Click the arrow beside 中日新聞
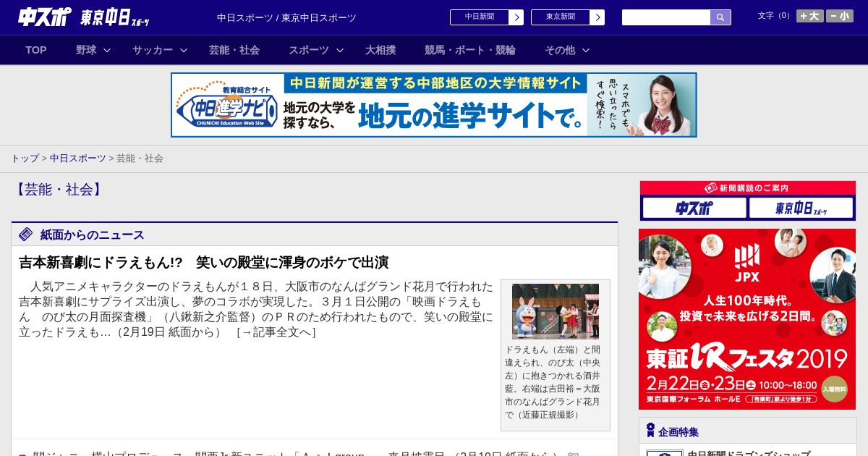Viewport: 868px width, 456px height. coord(516,17)
